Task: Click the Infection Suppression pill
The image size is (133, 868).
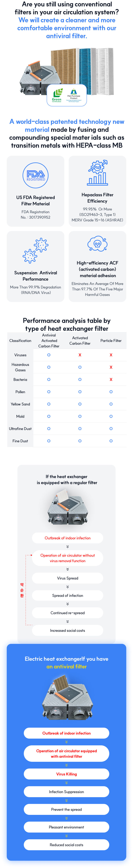Action: coord(66,792)
